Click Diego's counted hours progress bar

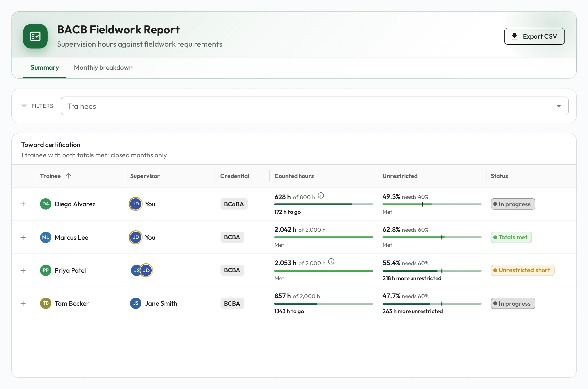point(323,204)
